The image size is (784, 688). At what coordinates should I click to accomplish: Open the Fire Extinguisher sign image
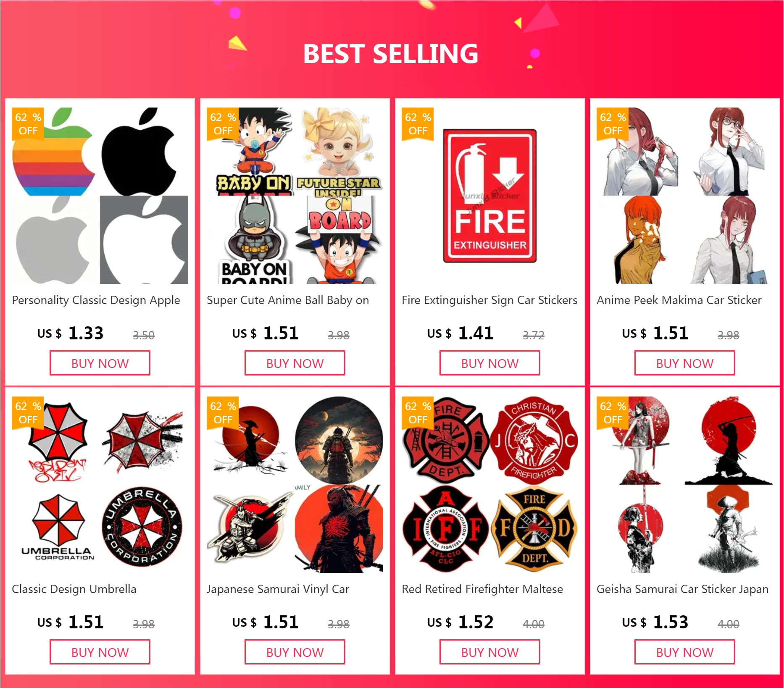(490, 196)
